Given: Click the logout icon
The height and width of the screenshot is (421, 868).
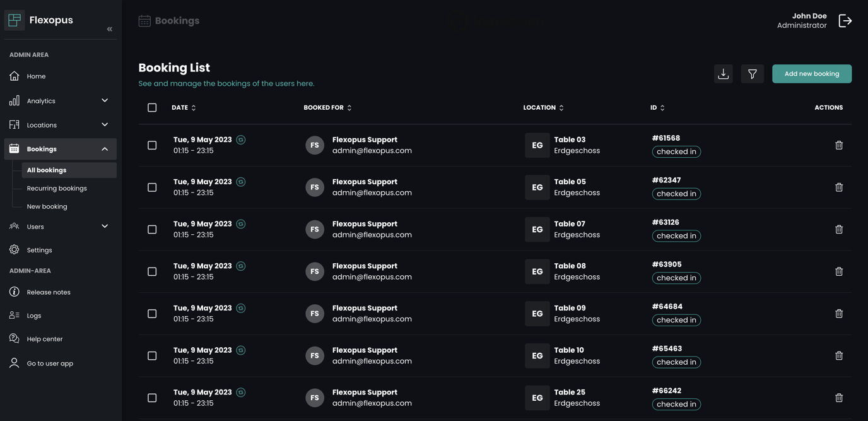Looking at the screenshot, I should coord(845,21).
